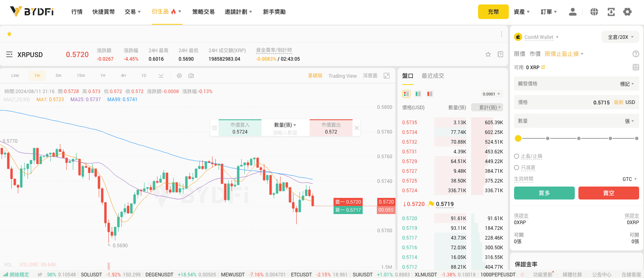Open the calculator icon in order panel

635,67
